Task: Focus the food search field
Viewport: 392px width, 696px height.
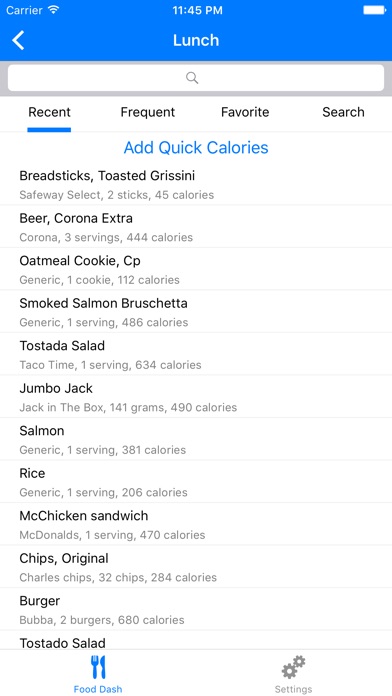Action: [x=196, y=78]
